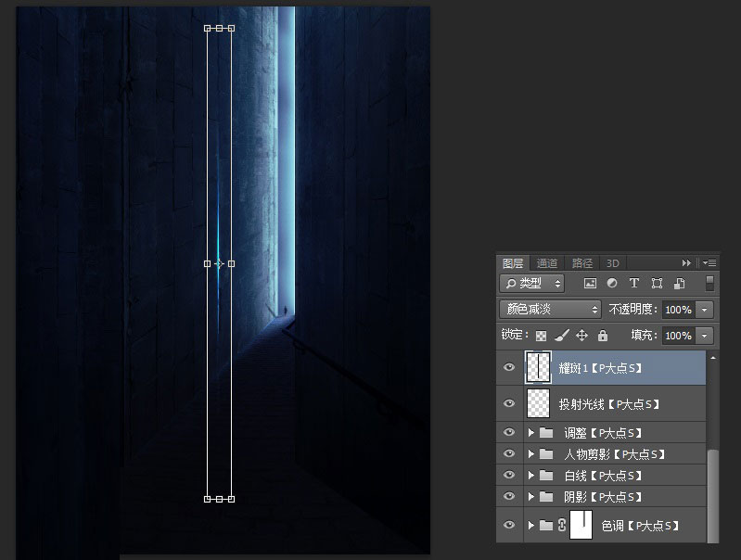Select the 阴影【P大点S】 group name
The height and width of the screenshot is (560, 741).
point(603,497)
